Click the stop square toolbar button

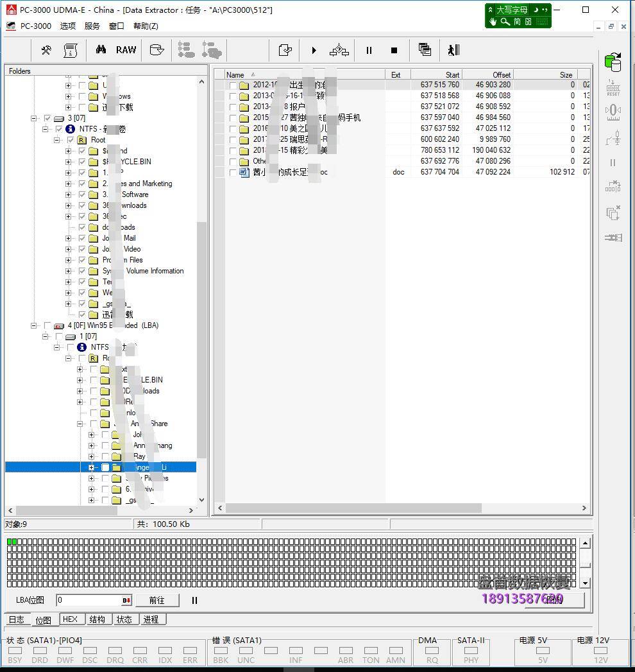coord(394,50)
